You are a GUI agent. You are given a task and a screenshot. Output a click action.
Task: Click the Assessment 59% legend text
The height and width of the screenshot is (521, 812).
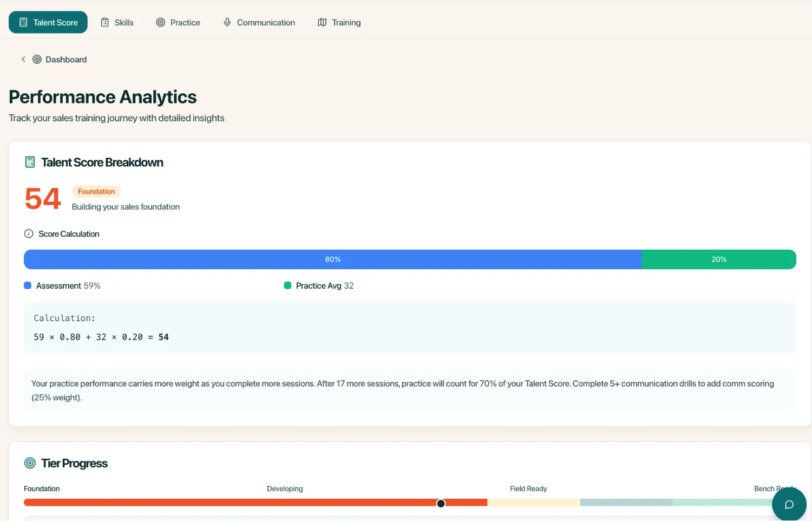tap(68, 285)
